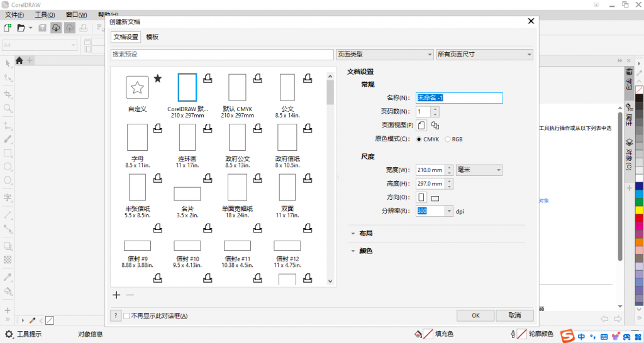Choose the landscape orientation icon
The height and width of the screenshot is (343, 644).
click(x=435, y=198)
